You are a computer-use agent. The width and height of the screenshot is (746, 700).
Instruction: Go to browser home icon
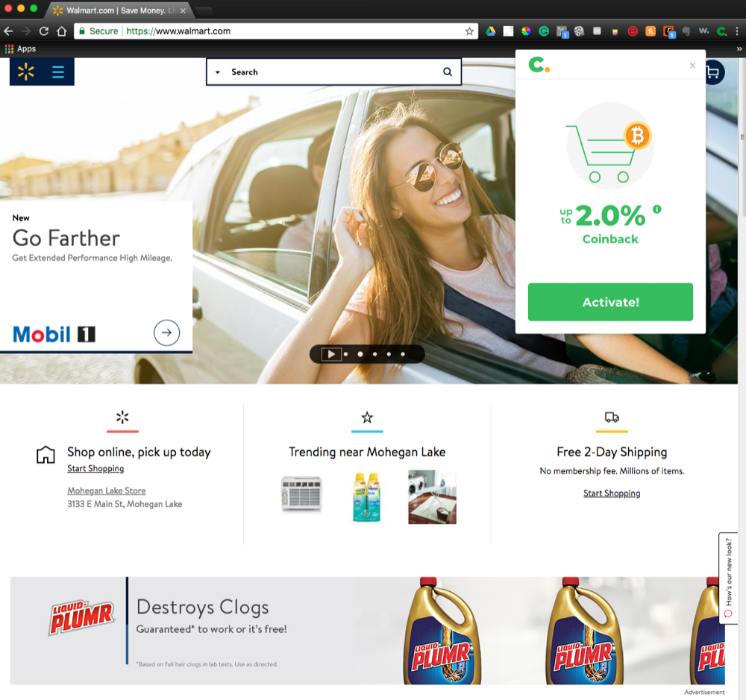pyautogui.click(x=62, y=31)
